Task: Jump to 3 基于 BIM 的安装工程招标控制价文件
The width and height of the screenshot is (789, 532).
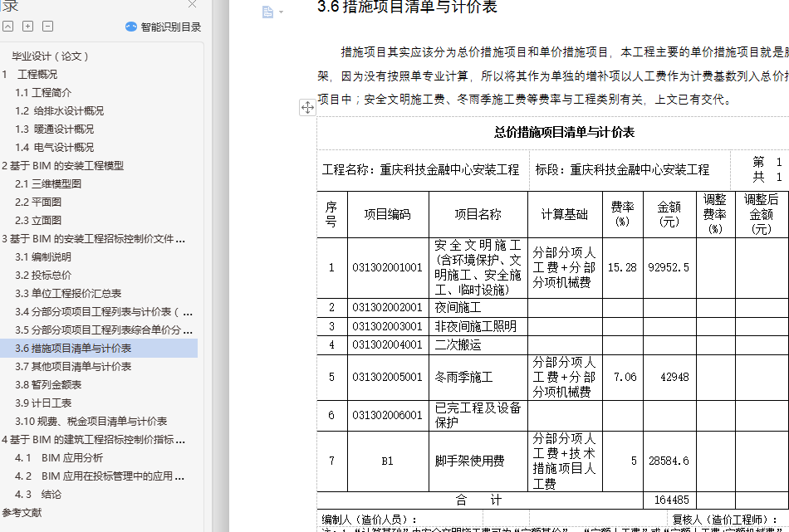Action: pyautogui.click(x=94, y=238)
